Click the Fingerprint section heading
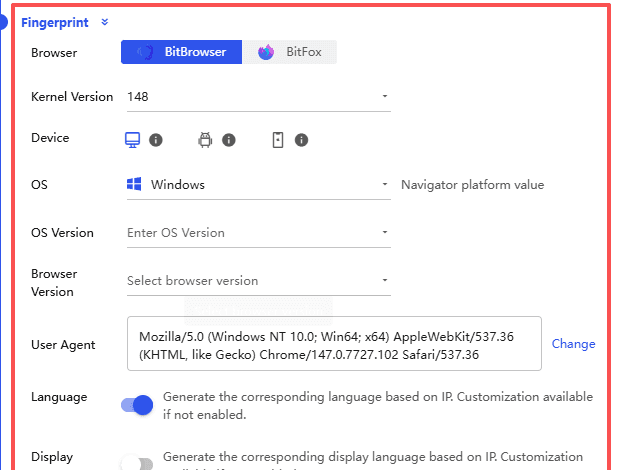Screen dimensions: 620x470 [55, 23]
